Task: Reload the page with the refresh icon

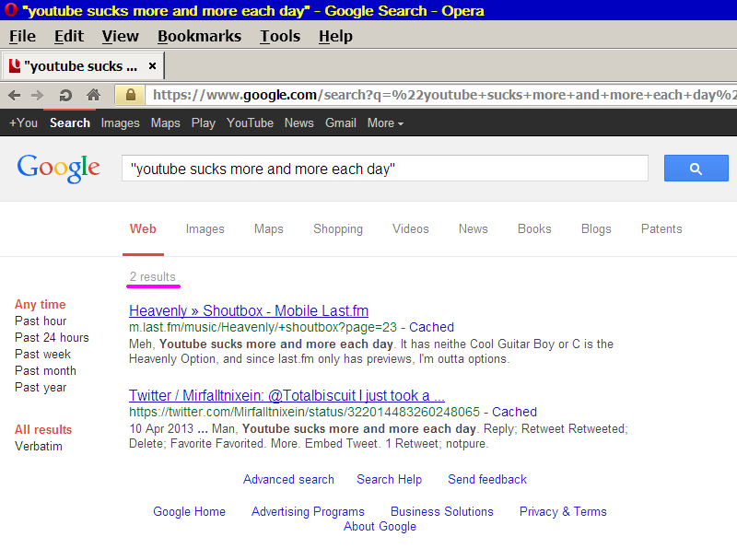Action: [65, 96]
